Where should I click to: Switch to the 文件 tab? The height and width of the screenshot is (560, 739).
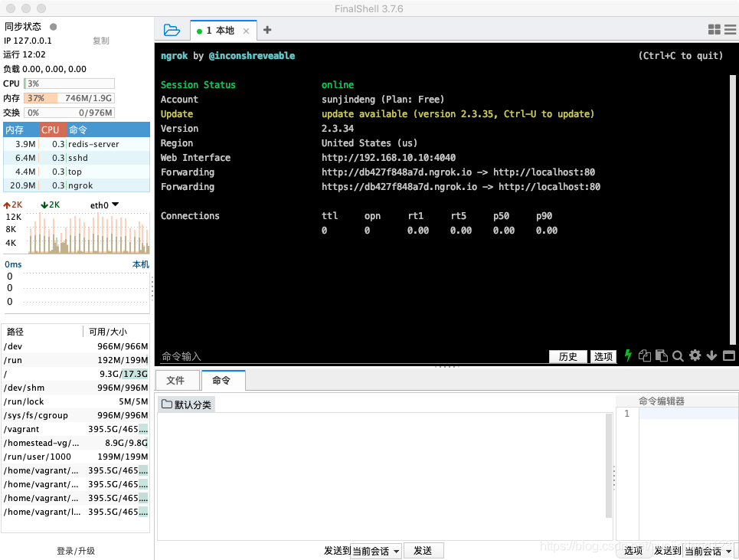click(176, 380)
